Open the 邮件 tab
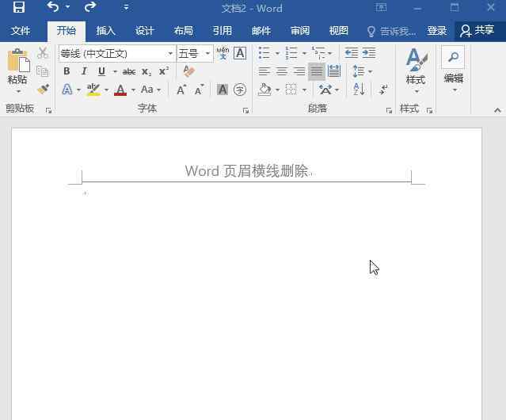Screen dimensions: 506x420 pyautogui.click(x=261, y=31)
